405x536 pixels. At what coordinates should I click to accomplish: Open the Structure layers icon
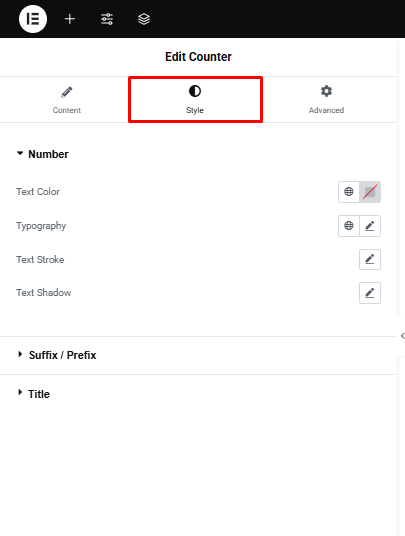pyautogui.click(x=144, y=19)
